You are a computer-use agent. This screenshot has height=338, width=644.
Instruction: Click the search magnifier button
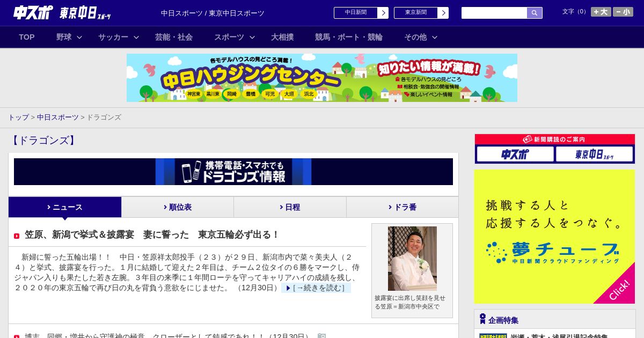535,13
